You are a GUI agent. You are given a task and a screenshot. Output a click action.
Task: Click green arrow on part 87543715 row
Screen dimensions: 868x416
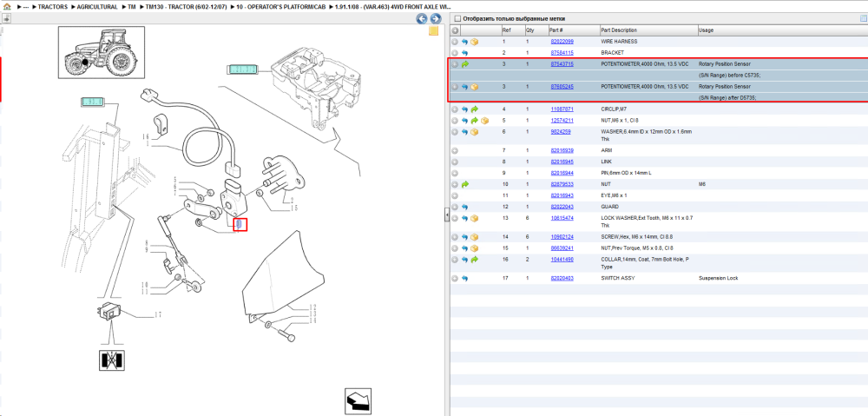click(465, 64)
